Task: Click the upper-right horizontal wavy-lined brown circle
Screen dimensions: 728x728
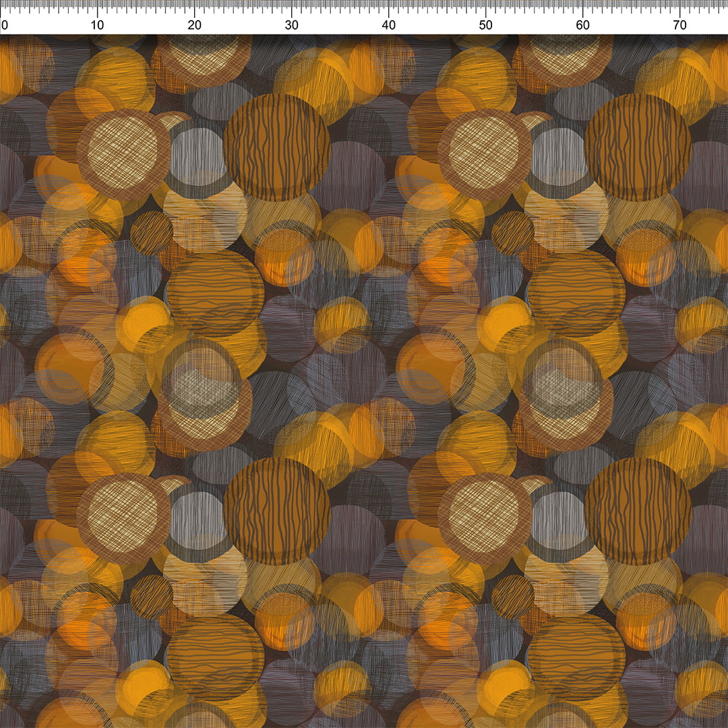Action: [576, 294]
